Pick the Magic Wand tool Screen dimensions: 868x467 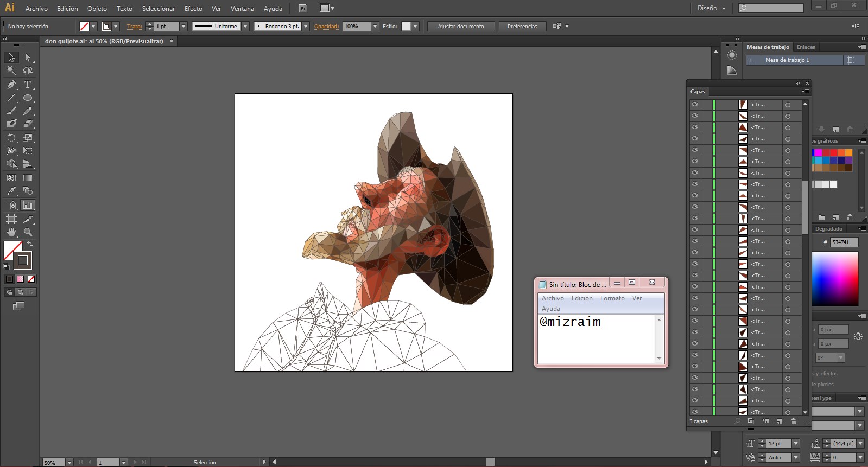point(11,71)
